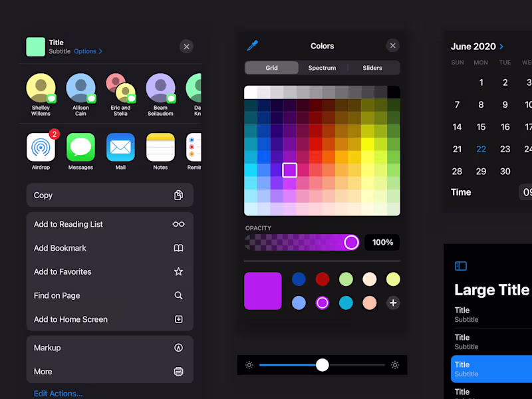The height and width of the screenshot is (399, 532).
Task: Tap plus to save the current color
Action: click(x=393, y=303)
